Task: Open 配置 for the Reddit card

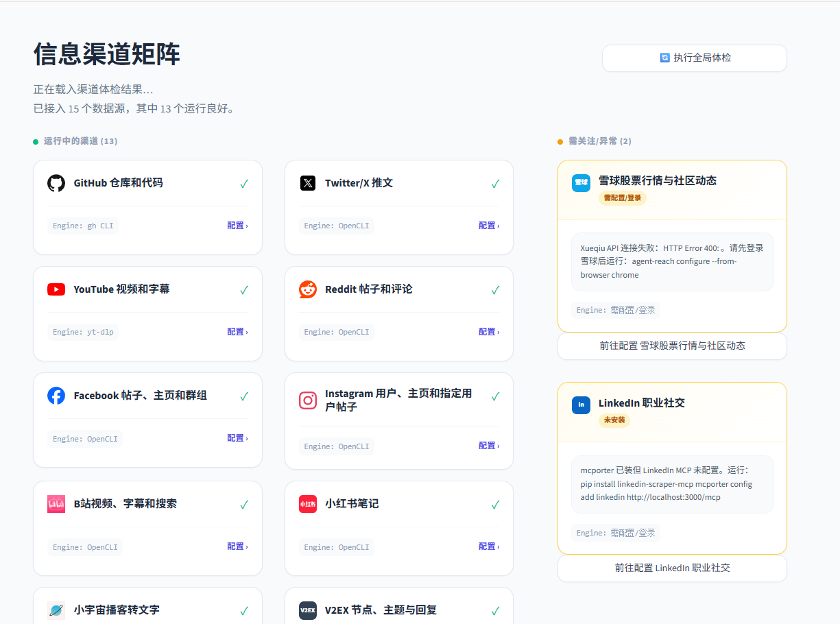Action: pos(489,332)
